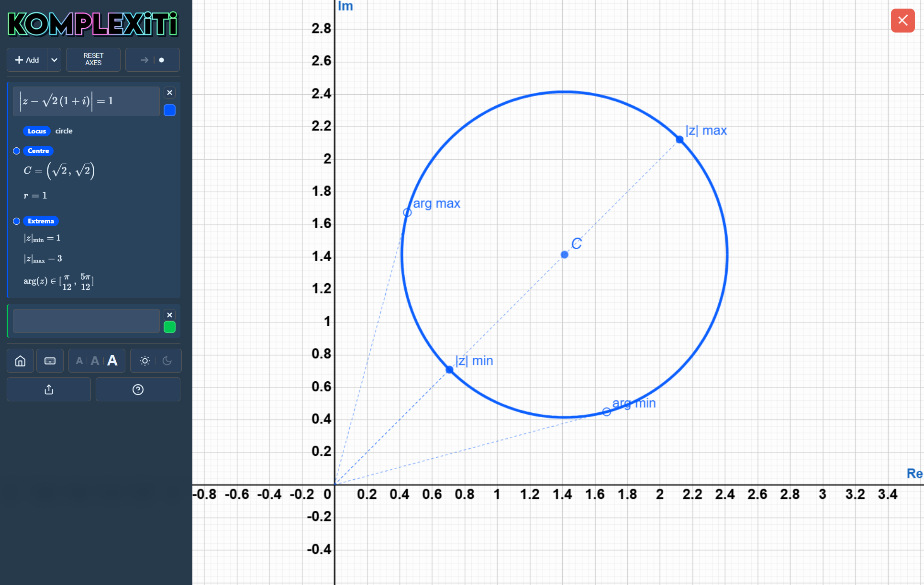Click the Centre label tag

38,151
